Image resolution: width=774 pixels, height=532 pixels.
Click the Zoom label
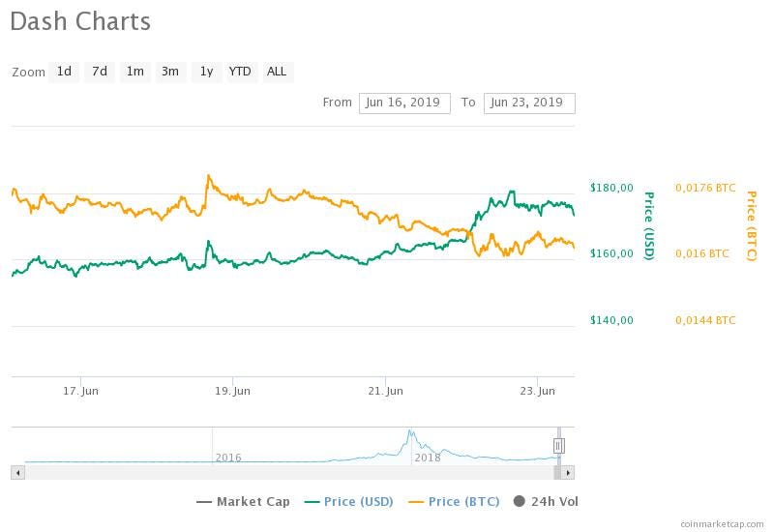tap(29, 73)
